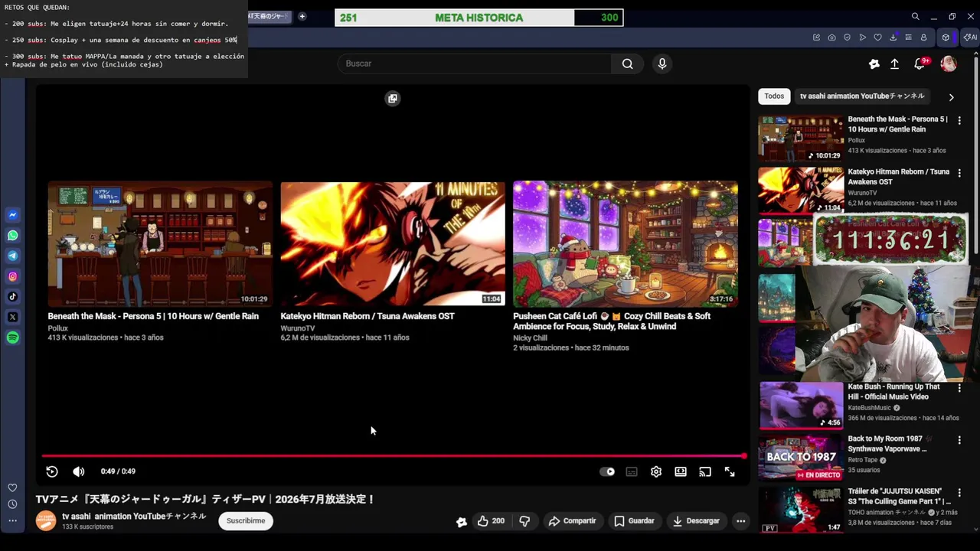This screenshot has height=551, width=980.
Task: Open X (Twitter) in the browser sidebar
Action: (x=12, y=317)
